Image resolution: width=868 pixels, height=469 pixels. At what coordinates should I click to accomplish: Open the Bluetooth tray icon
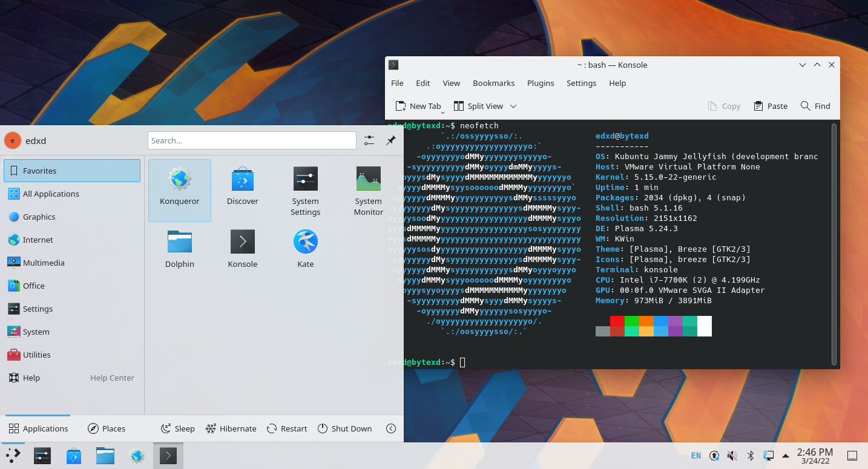750,456
